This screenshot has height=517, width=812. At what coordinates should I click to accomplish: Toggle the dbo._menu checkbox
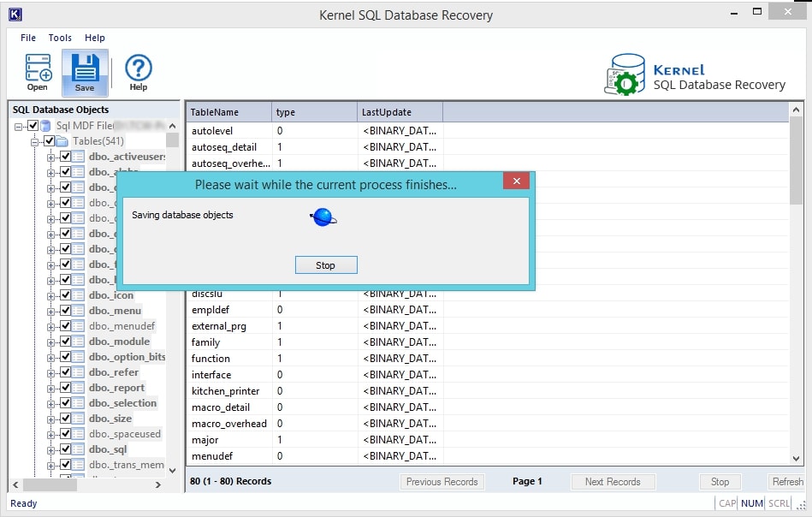pyautogui.click(x=65, y=311)
